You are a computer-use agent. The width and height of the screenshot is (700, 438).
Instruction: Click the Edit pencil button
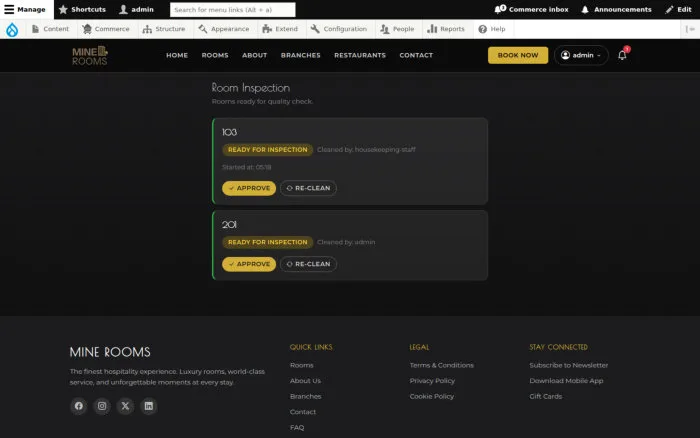click(678, 9)
